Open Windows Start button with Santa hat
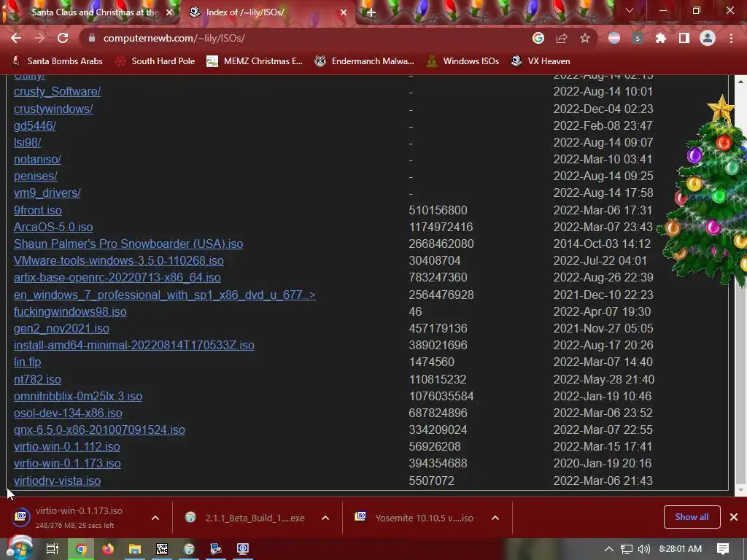747x560 pixels. click(19, 548)
